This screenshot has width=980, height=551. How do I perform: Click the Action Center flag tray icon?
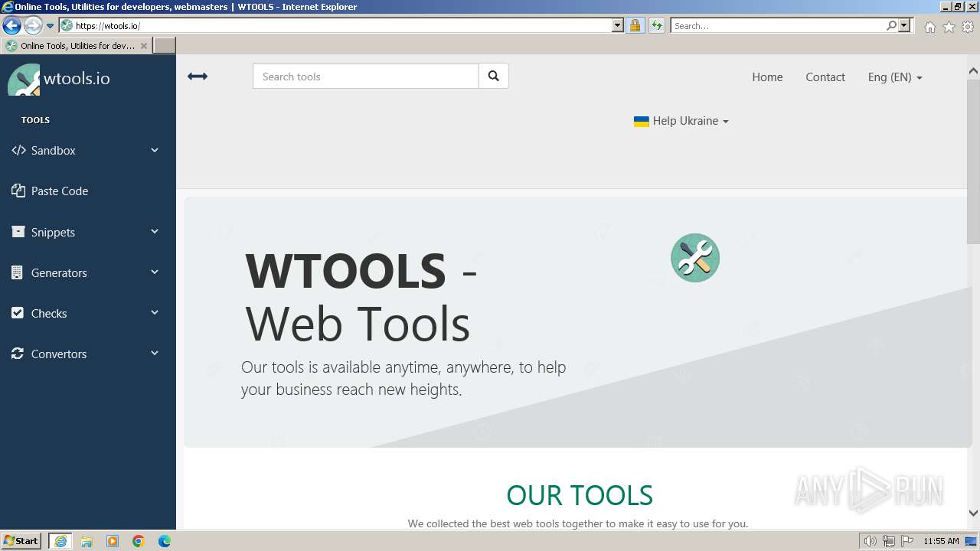907,541
